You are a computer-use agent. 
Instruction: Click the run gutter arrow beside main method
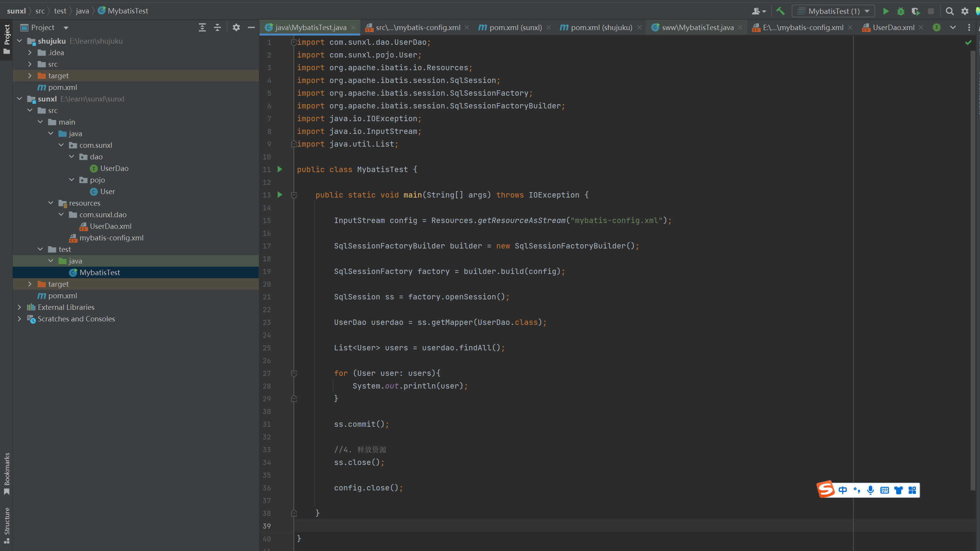280,195
